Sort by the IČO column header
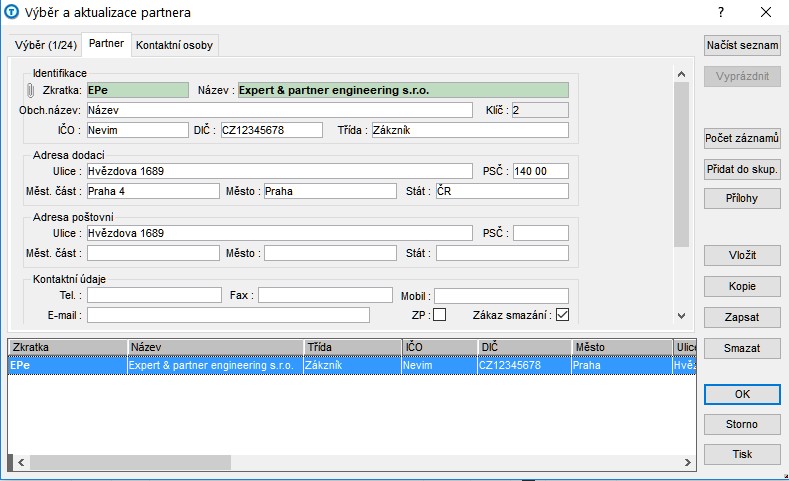The height and width of the screenshot is (481, 789). coord(440,347)
